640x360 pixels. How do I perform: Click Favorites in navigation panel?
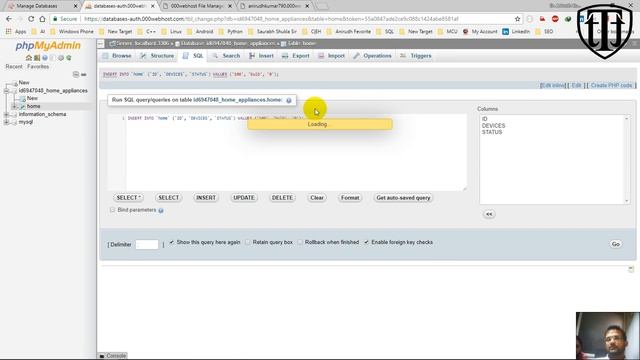38,67
